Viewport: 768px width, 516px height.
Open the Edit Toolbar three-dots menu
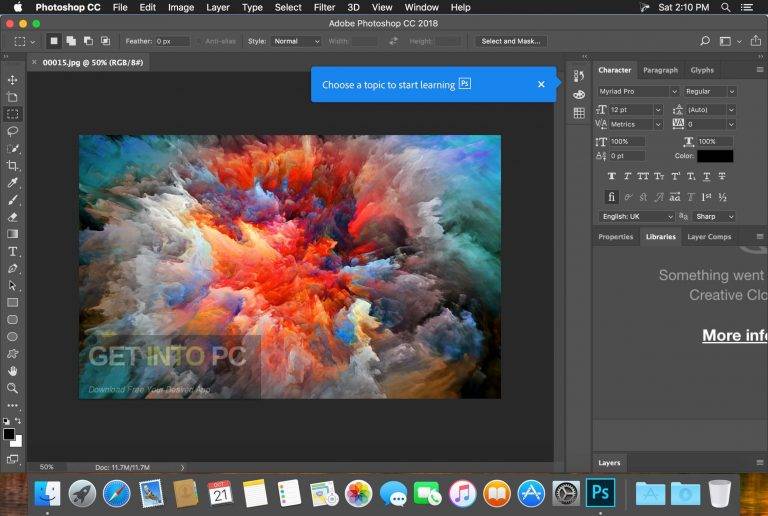pos(13,405)
